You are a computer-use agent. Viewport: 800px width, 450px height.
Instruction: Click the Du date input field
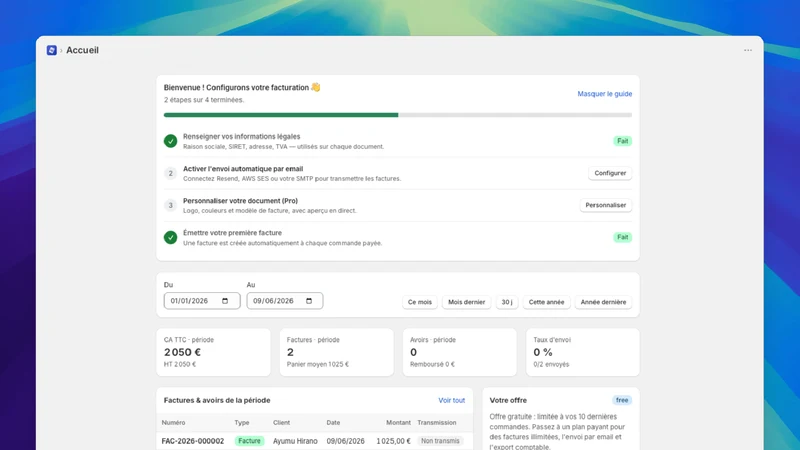click(x=202, y=301)
